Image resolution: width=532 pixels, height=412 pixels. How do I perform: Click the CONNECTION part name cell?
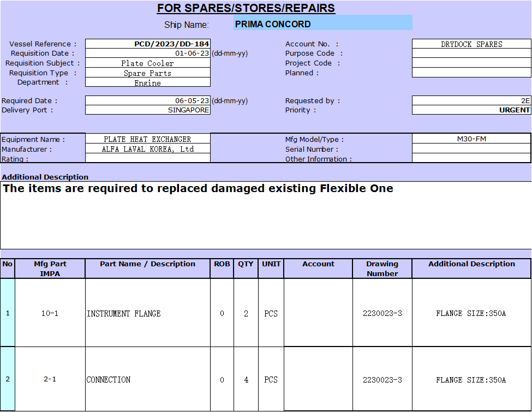(x=148, y=379)
